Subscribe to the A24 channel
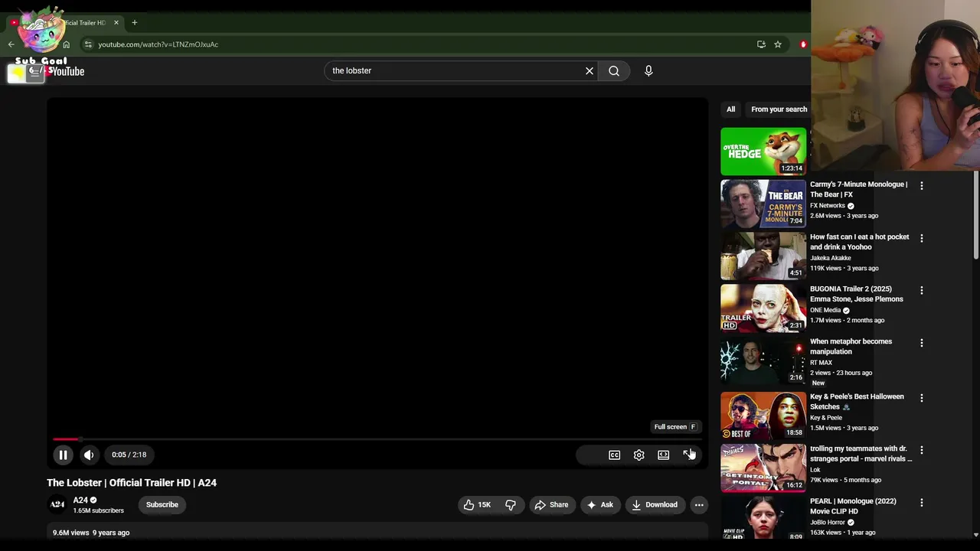Image resolution: width=980 pixels, height=551 pixels. [162, 504]
